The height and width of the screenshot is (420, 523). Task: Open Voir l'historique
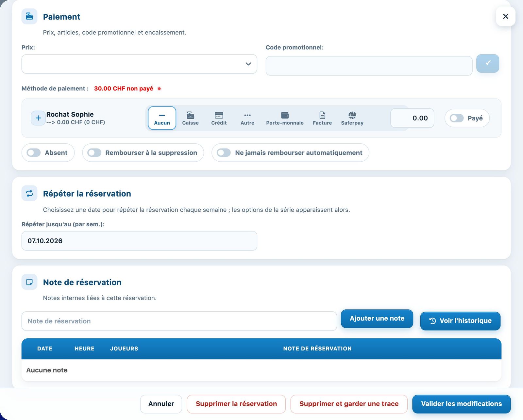pos(460,321)
